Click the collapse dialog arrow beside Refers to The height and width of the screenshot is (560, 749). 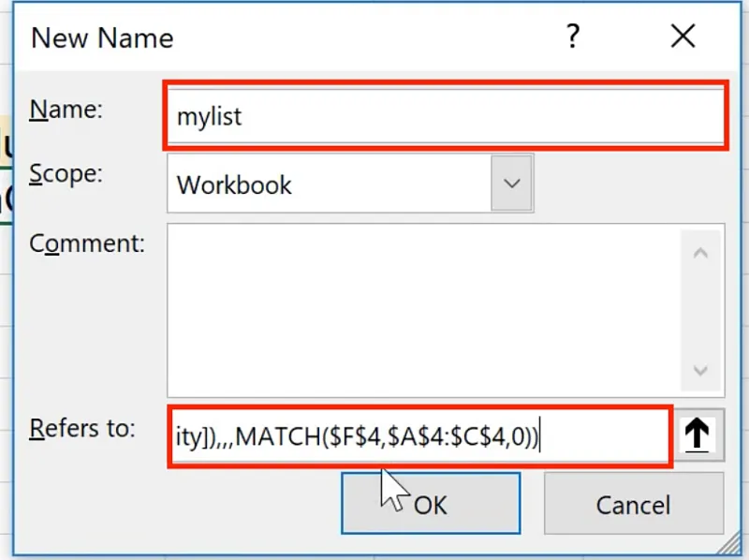(698, 435)
